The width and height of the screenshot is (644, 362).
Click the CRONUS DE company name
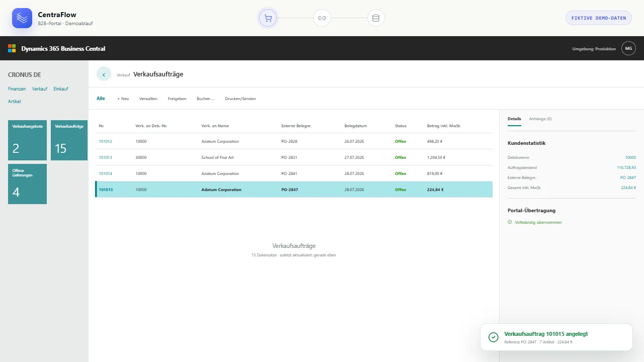coord(24,74)
